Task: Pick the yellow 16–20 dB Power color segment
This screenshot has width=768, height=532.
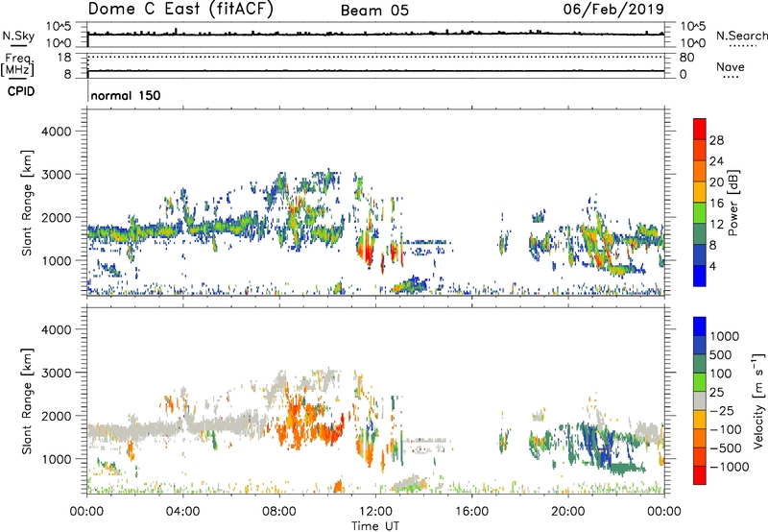Action: tap(700, 192)
